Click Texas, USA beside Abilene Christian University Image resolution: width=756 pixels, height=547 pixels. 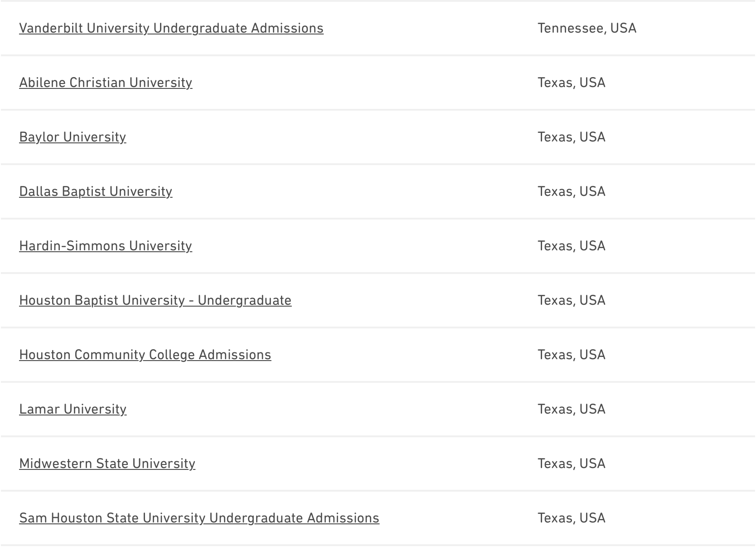pyautogui.click(x=572, y=83)
